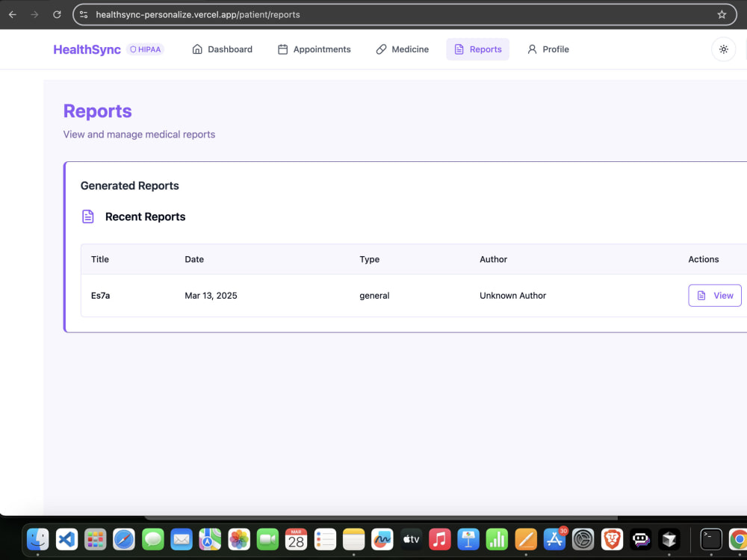Open Calendar from the dock
This screenshot has height=560, width=747.
point(297,540)
